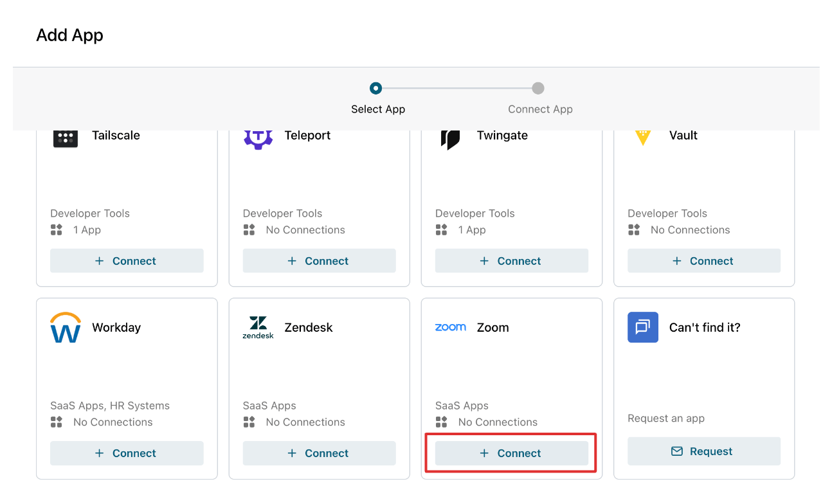
Task: Click the Workday card title
Action: coord(116,328)
